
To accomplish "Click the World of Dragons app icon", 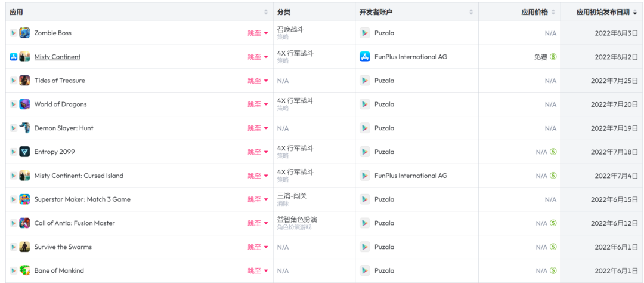I will click(24, 104).
